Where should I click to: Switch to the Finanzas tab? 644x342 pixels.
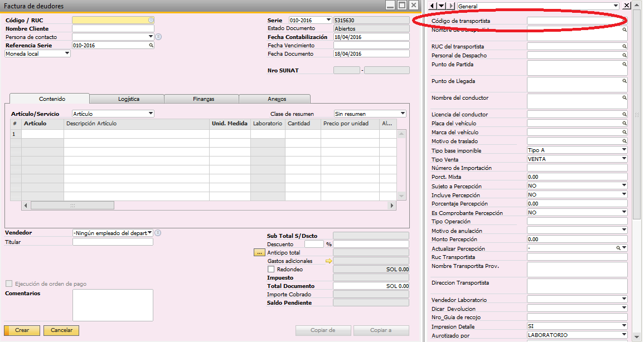pyautogui.click(x=202, y=99)
